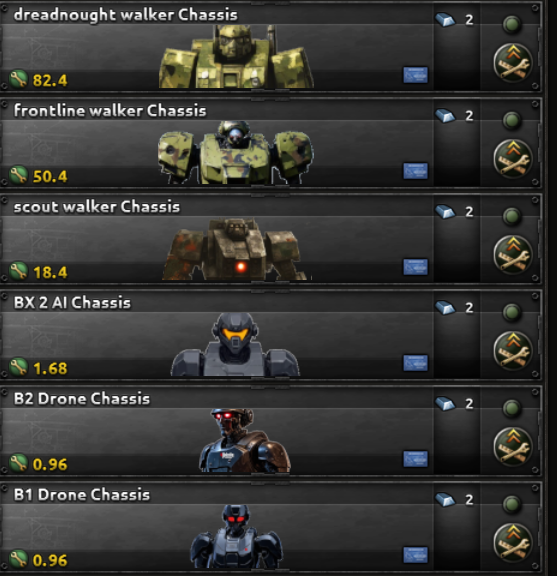Click the frontline walker 50.4 wrench cost icon
This screenshot has height=576, width=557.
18,175
